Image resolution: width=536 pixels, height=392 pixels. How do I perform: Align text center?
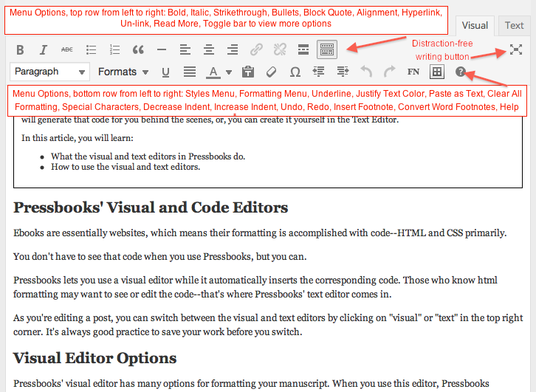pos(209,50)
